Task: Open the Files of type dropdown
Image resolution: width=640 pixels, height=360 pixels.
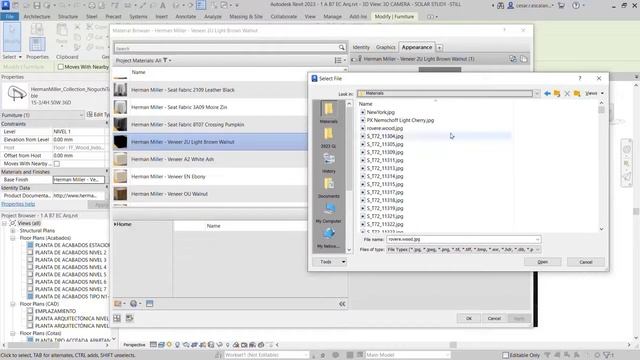Action: 537,249
